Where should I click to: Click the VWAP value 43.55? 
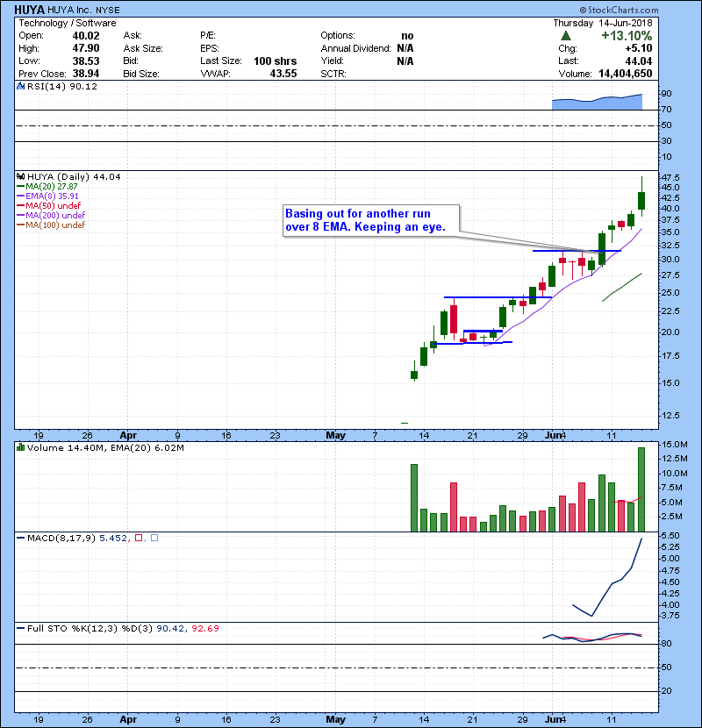283,74
